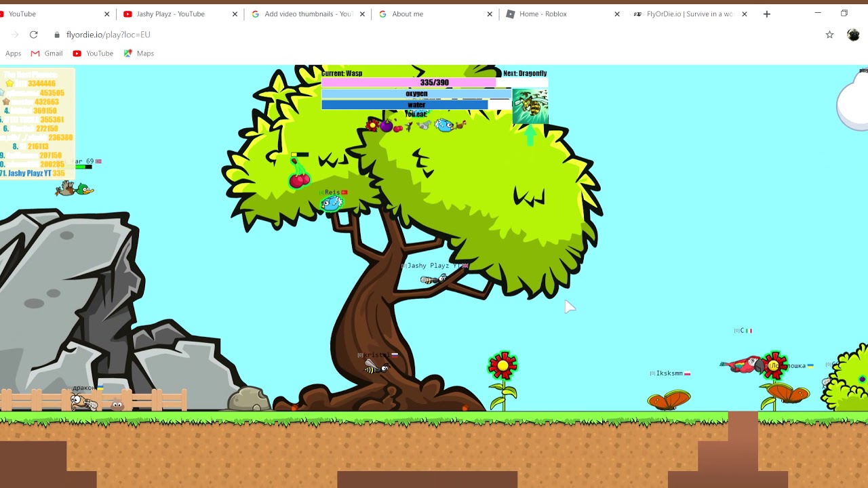Click the blue bird icon in You eat list
The width and height of the screenshot is (868, 488).
click(443, 125)
